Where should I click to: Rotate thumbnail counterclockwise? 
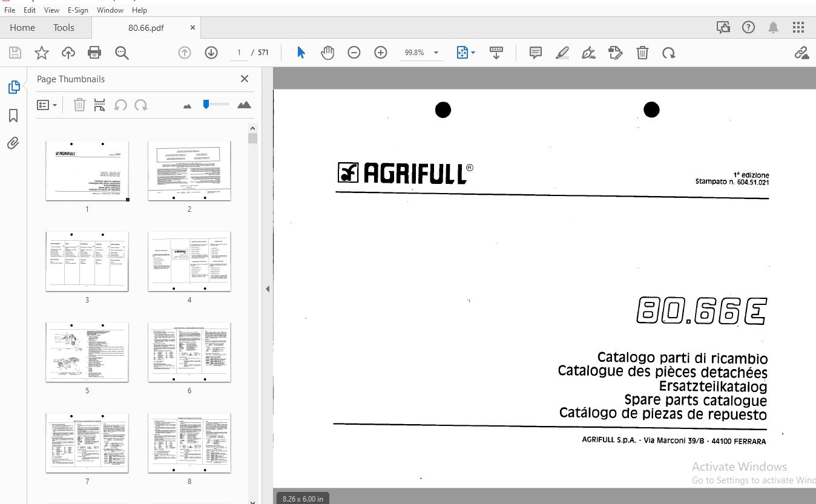pyautogui.click(x=120, y=105)
